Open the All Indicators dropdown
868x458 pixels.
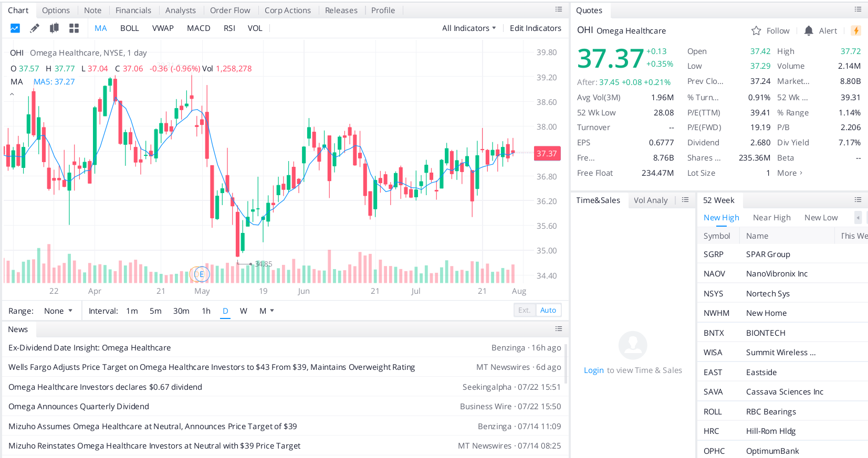click(469, 28)
